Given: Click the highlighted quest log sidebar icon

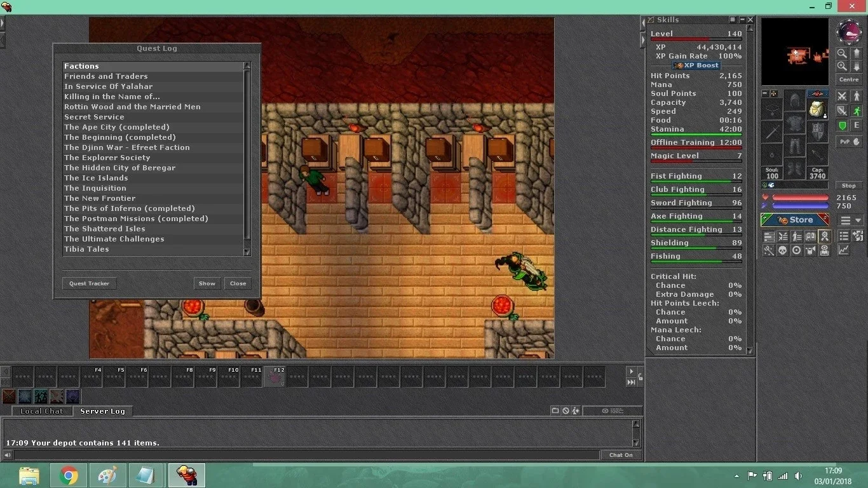Looking at the screenshot, I should (x=825, y=236).
